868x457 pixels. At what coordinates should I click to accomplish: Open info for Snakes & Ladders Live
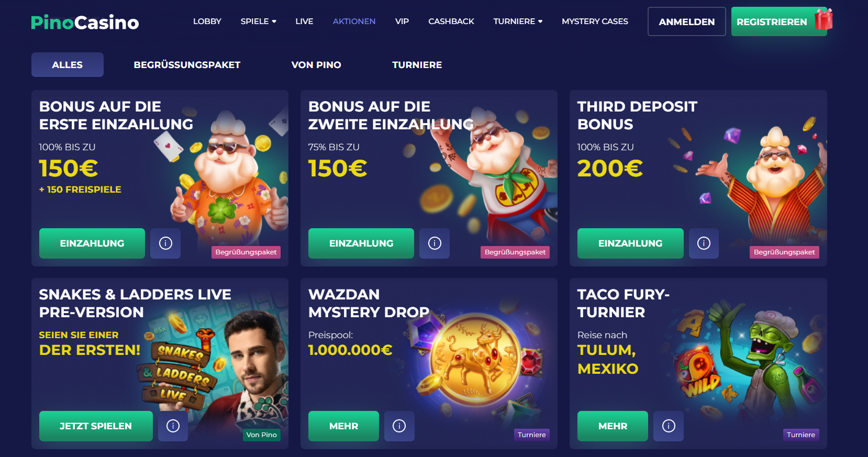tap(173, 426)
